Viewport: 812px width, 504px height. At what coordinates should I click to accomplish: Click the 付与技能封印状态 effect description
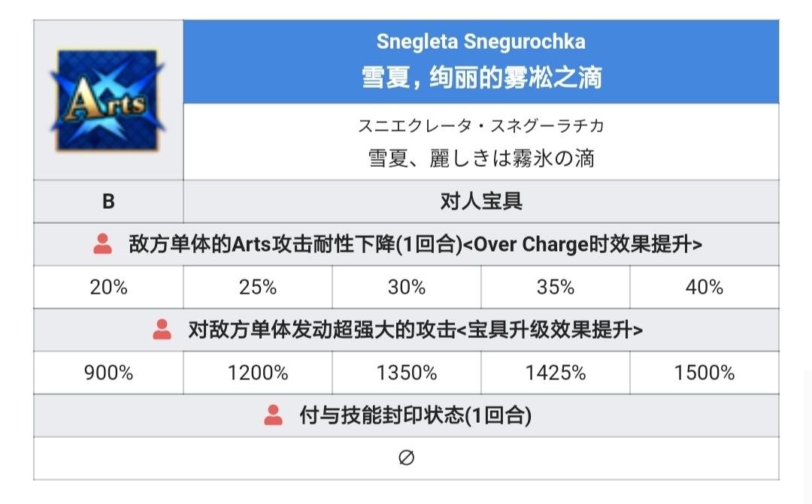(415, 415)
